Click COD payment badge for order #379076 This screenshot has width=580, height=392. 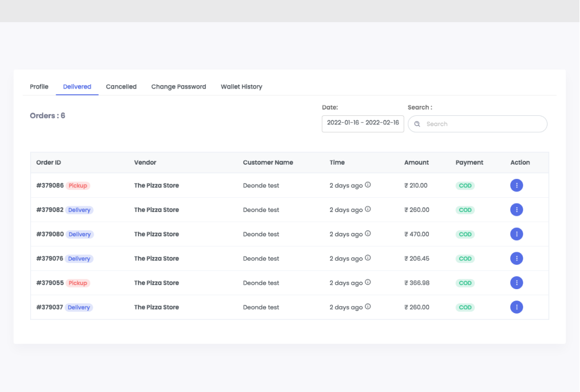465,259
